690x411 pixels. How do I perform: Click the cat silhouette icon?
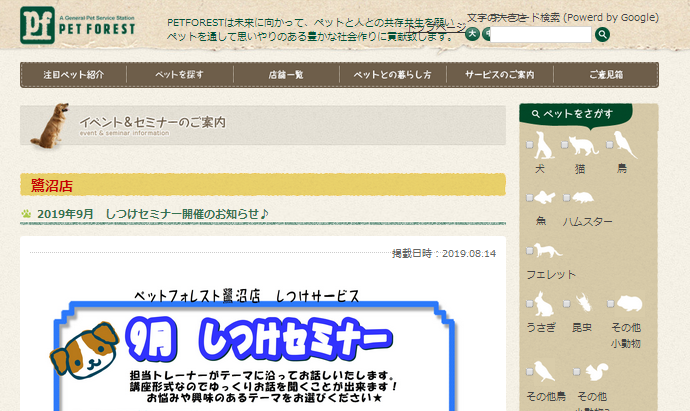tap(584, 145)
